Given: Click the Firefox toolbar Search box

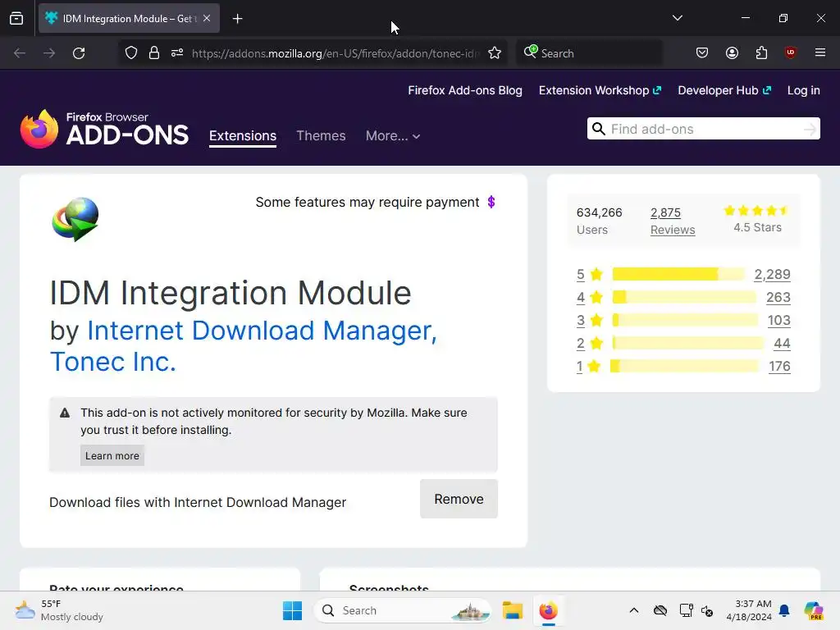Looking at the screenshot, I should pos(589,53).
